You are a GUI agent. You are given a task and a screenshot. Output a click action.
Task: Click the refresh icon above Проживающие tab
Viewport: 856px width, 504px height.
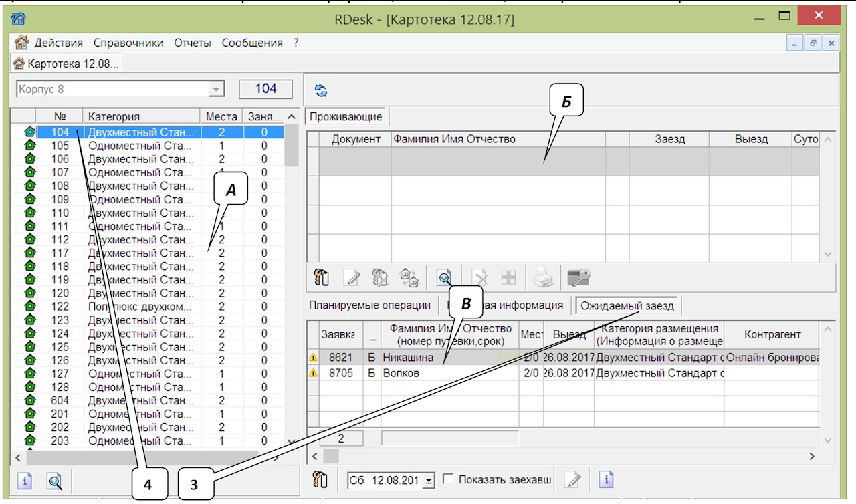tap(321, 91)
